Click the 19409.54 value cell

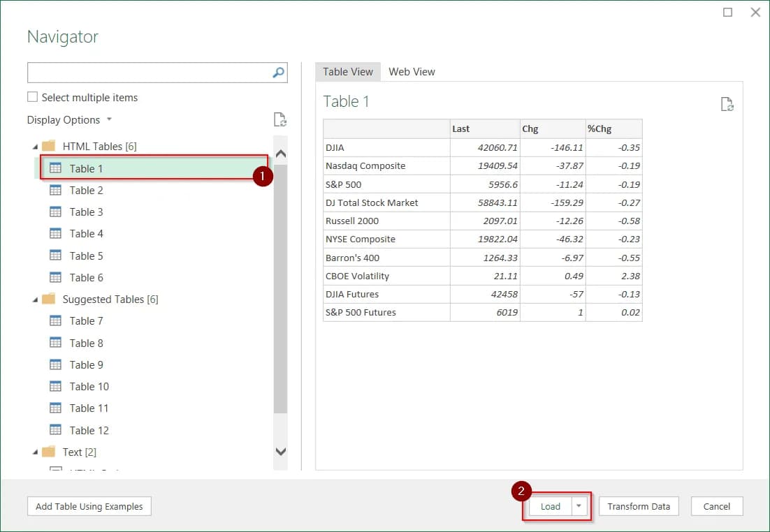(x=485, y=166)
